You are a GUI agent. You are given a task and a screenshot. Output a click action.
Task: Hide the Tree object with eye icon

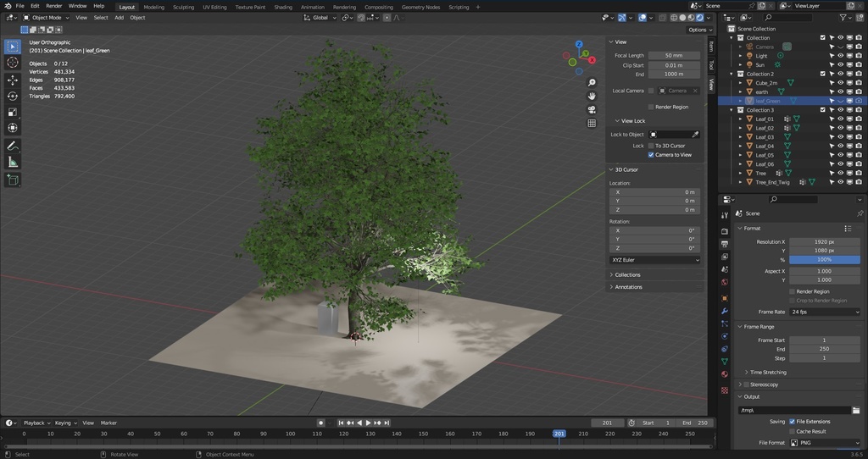(840, 173)
